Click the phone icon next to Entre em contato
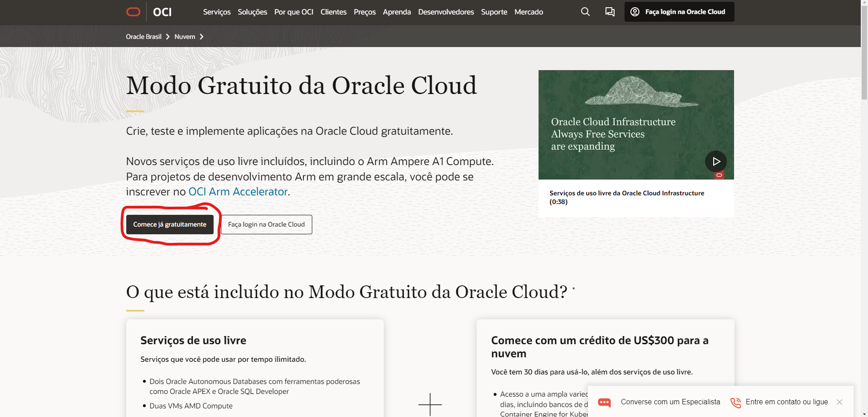This screenshot has width=868, height=417. tap(735, 402)
